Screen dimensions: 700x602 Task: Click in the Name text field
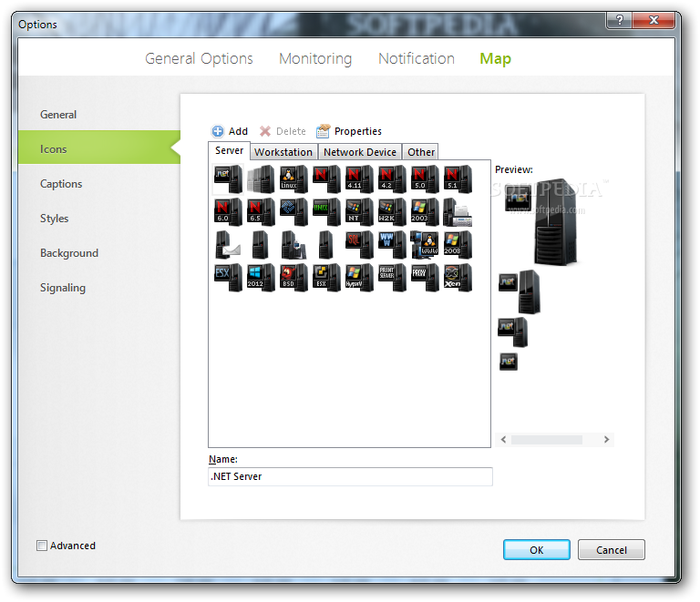pyautogui.click(x=350, y=476)
